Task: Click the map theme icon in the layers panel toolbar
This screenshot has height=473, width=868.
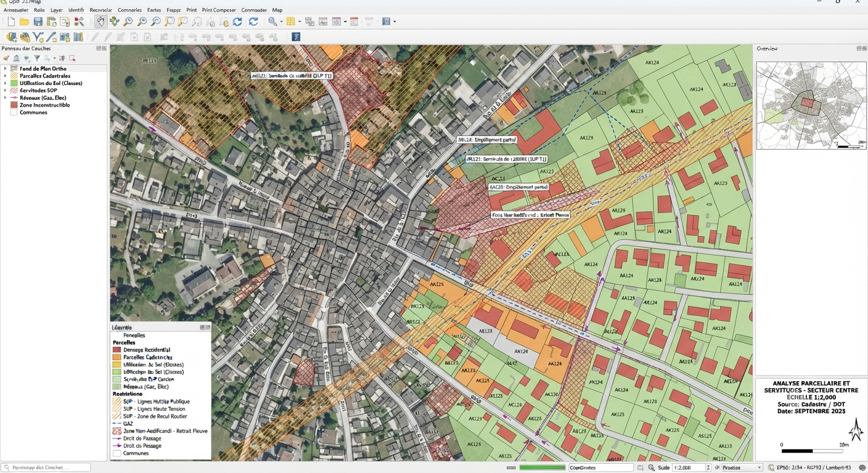Action: [27, 59]
